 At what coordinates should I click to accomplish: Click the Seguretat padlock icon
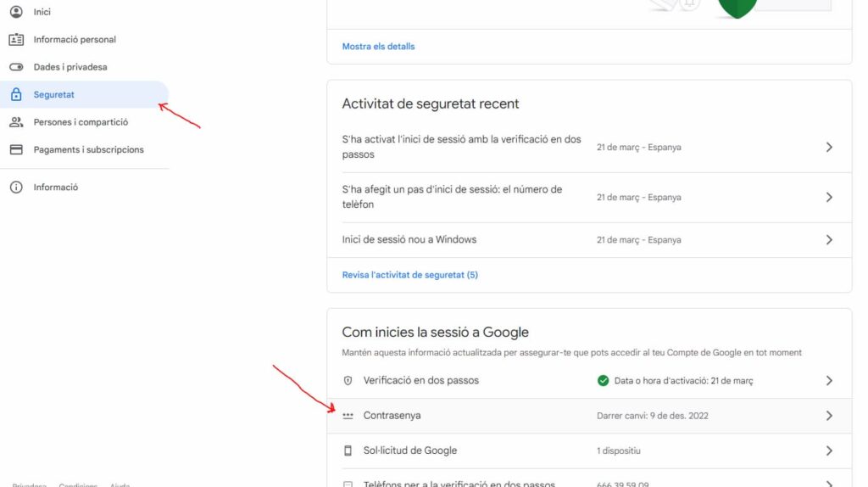16,95
